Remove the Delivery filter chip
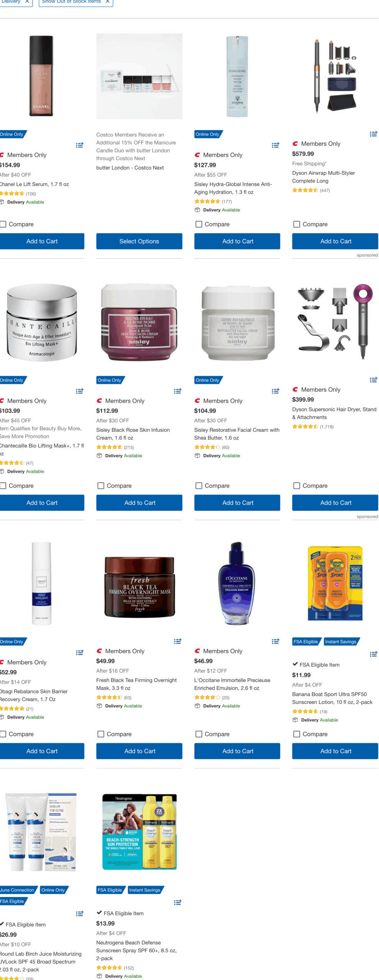Screen dimensions: 379x980 tap(27, 2)
